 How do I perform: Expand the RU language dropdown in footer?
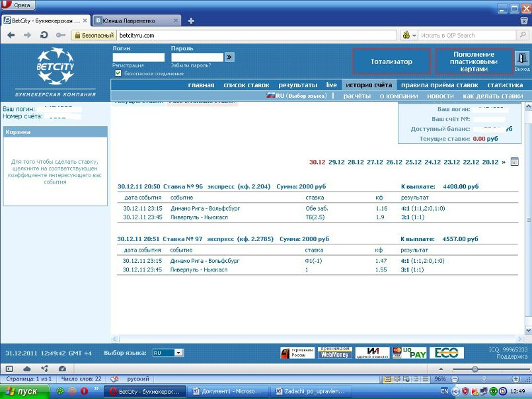point(178,353)
